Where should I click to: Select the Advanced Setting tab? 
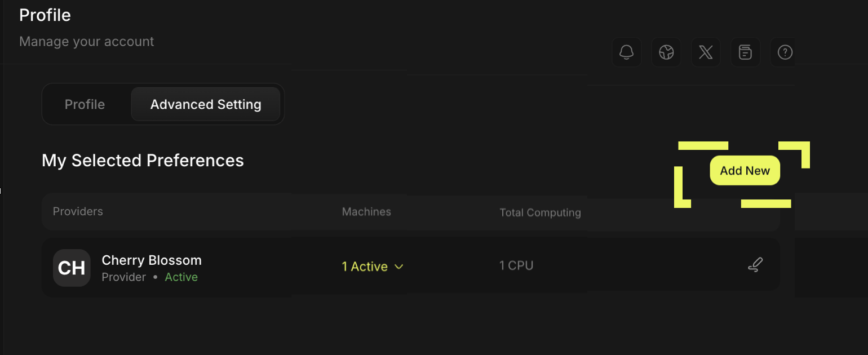pos(206,104)
